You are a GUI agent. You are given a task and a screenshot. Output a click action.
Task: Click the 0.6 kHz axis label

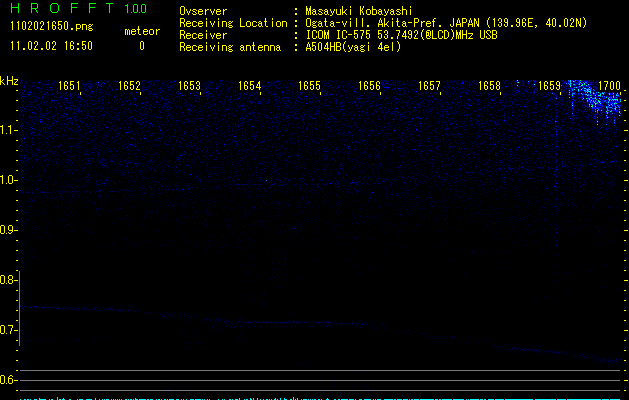pyautogui.click(x=8, y=380)
